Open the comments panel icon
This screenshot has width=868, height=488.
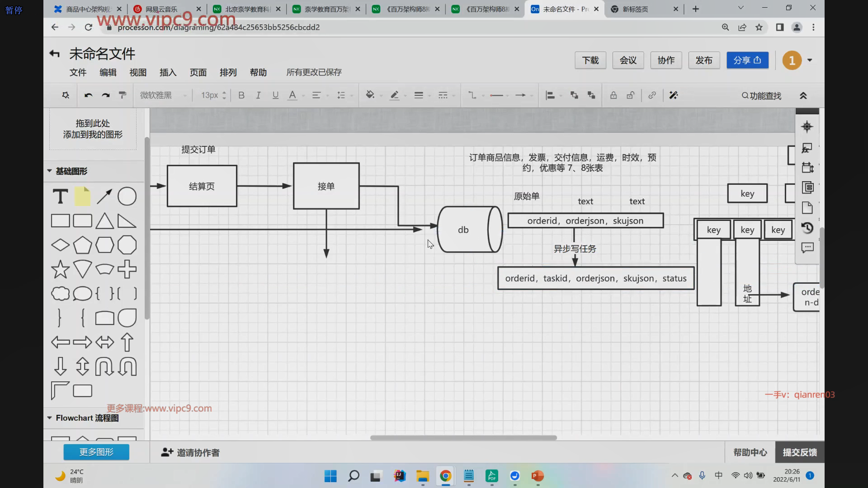(x=807, y=248)
